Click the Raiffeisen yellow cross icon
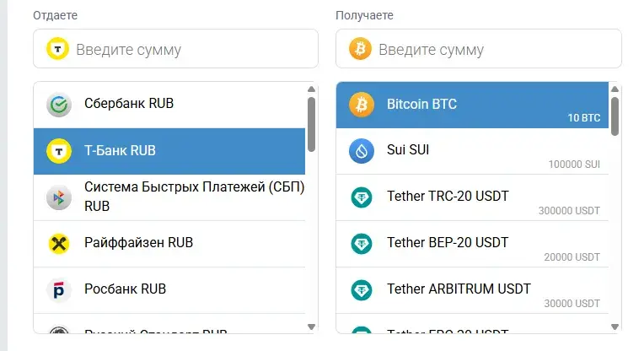The width and height of the screenshot is (644, 351). click(x=59, y=244)
